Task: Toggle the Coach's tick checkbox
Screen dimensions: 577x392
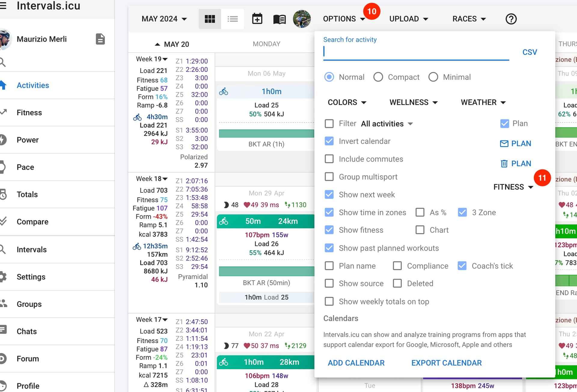Action: coord(462,266)
